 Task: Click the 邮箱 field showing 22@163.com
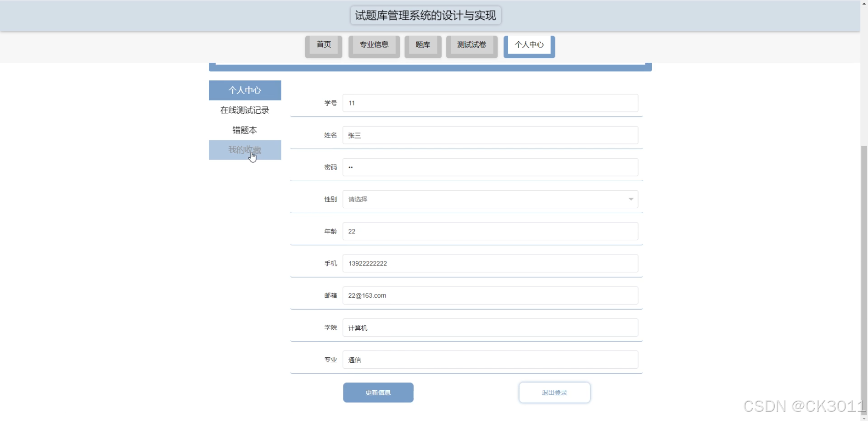489,295
